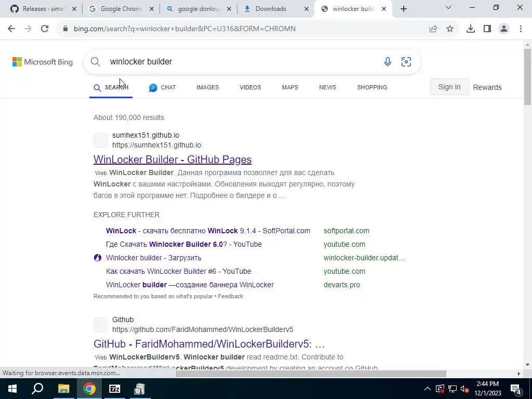
Task: Open a new tab with the plus button
Action: [403, 9]
